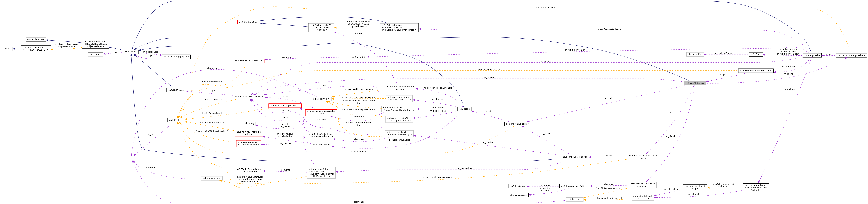Click the ns3::ArpCache class node

812,55
